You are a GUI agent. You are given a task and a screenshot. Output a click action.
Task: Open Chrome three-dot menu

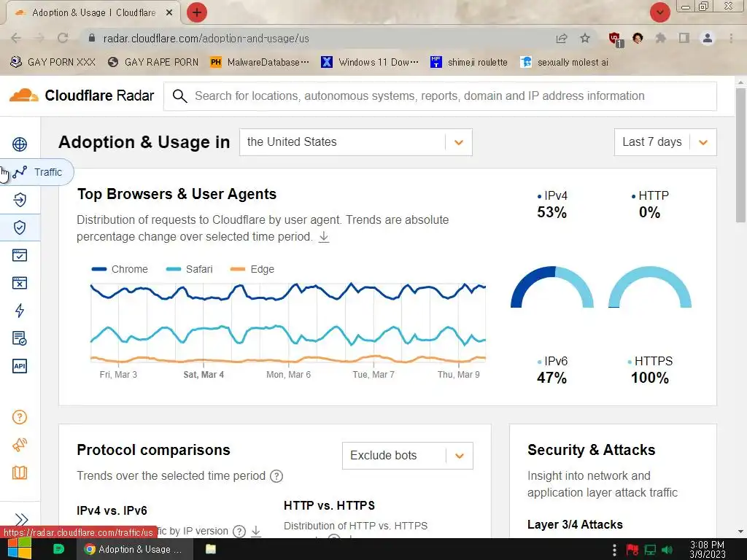[x=731, y=38]
